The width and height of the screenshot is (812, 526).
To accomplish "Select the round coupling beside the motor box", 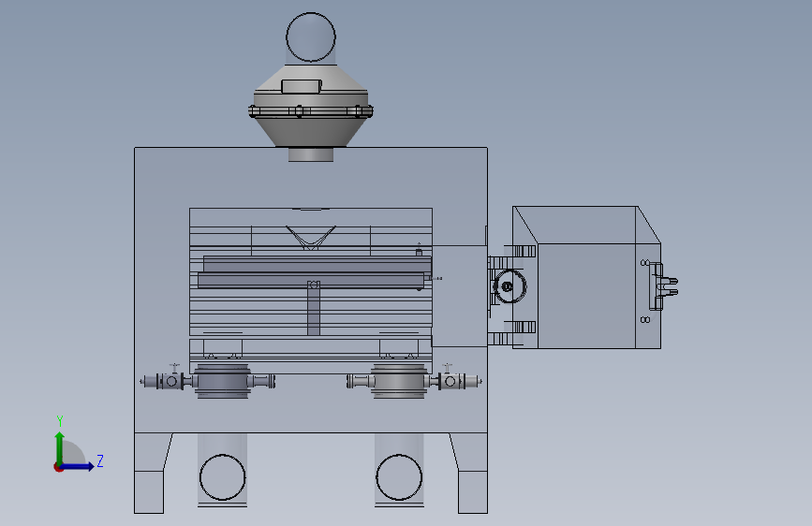I will [x=509, y=286].
